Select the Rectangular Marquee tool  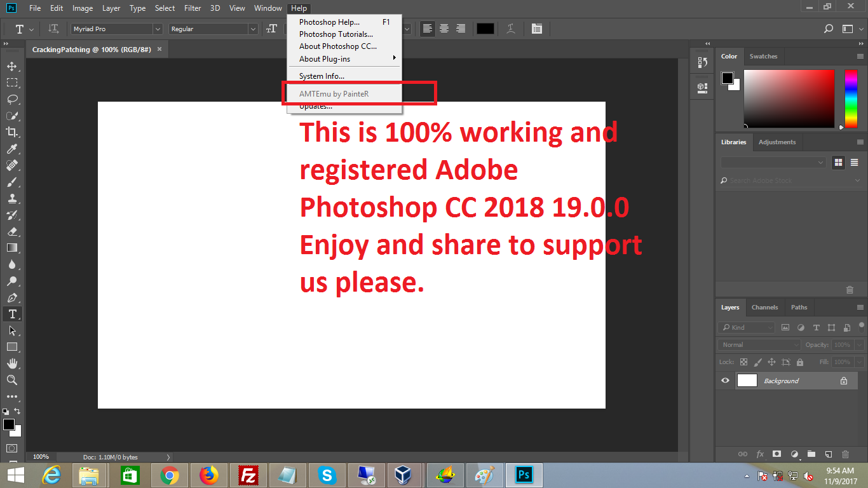click(x=11, y=83)
